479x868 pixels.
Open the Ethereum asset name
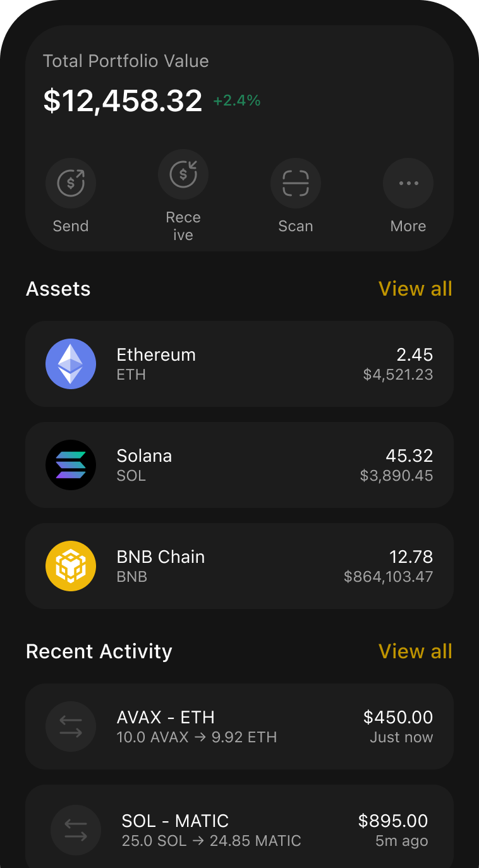[156, 355]
